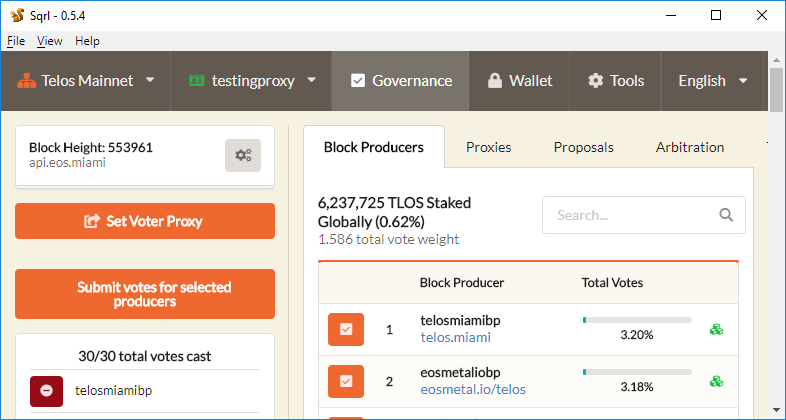786x420 pixels.
Task: Click eosmetaliobp producer name in table
Action: coord(460,373)
